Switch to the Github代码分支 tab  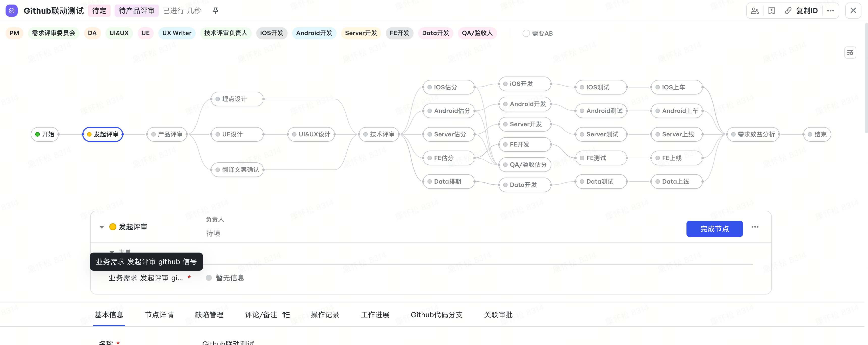pos(436,315)
